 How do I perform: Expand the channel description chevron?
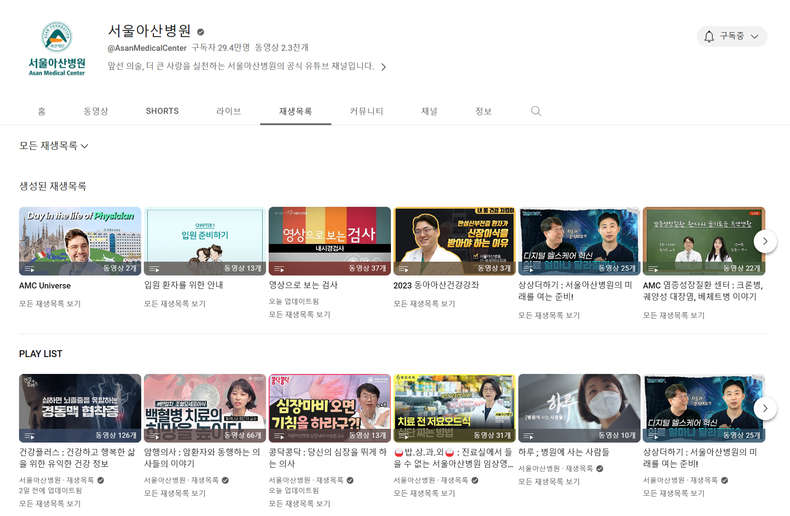tap(383, 67)
